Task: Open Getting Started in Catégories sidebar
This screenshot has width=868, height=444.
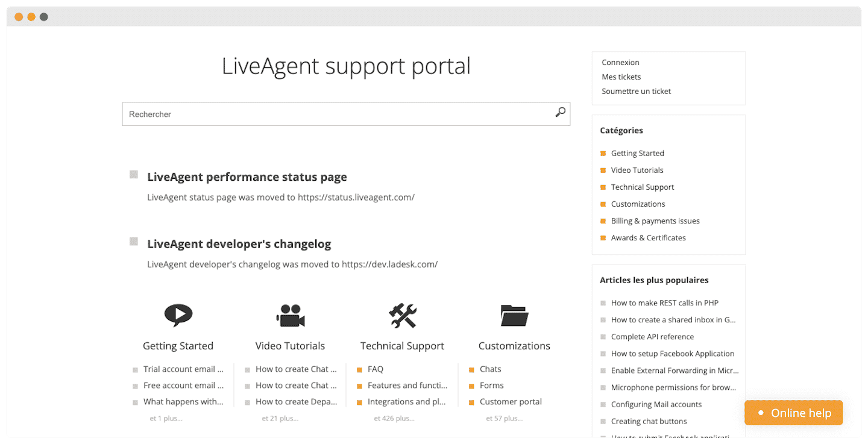Action: (637, 154)
